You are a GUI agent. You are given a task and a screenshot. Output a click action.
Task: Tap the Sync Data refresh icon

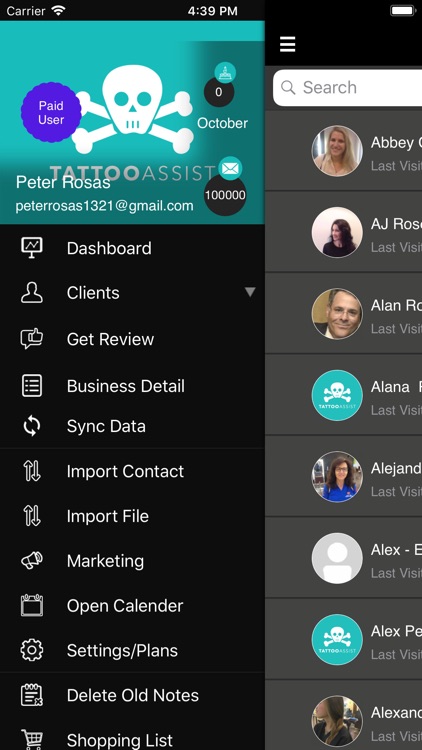tap(32, 426)
